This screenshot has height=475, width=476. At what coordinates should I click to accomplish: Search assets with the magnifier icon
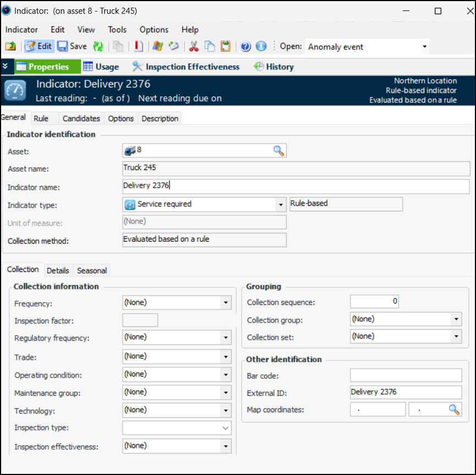pyautogui.click(x=279, y=151)
